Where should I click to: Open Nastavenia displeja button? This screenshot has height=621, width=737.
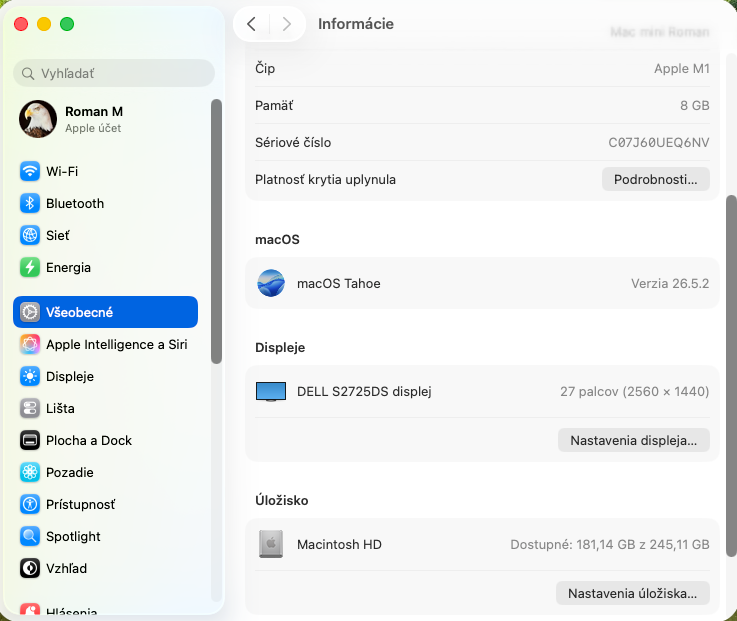tap(634, 440)
